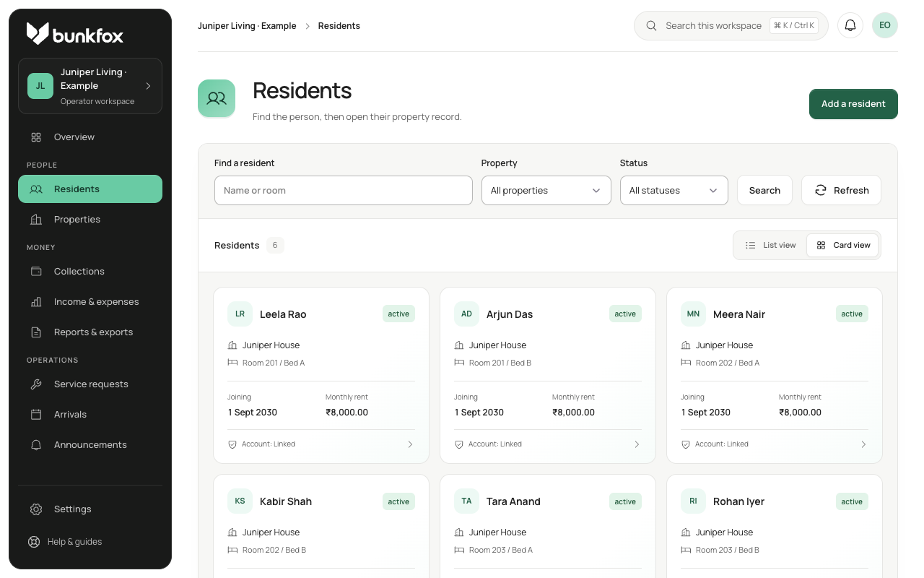Open Announcements in the sidebar
Screen dimensions: 924x578
[x=90, y=445]
